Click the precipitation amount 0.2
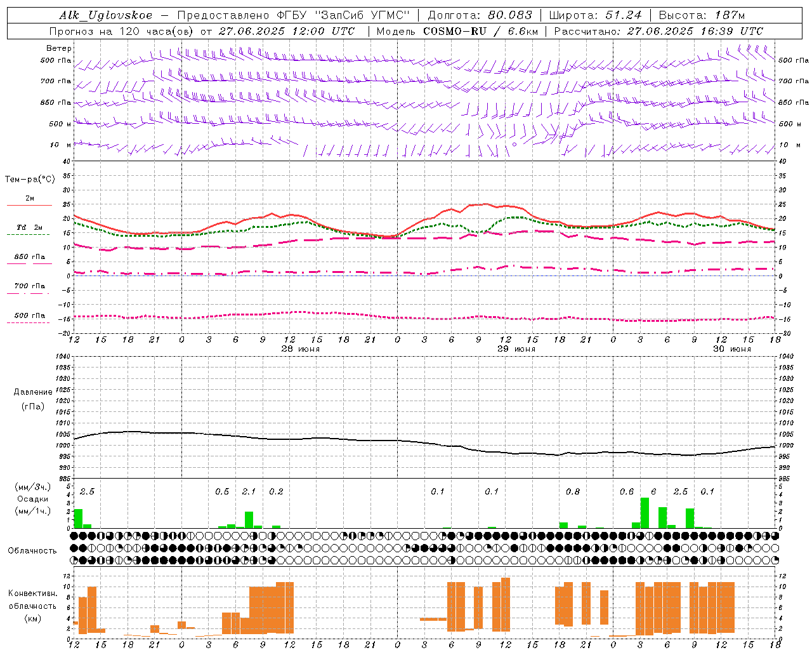Viewport: 812px width, 650px height. point(276,492)
